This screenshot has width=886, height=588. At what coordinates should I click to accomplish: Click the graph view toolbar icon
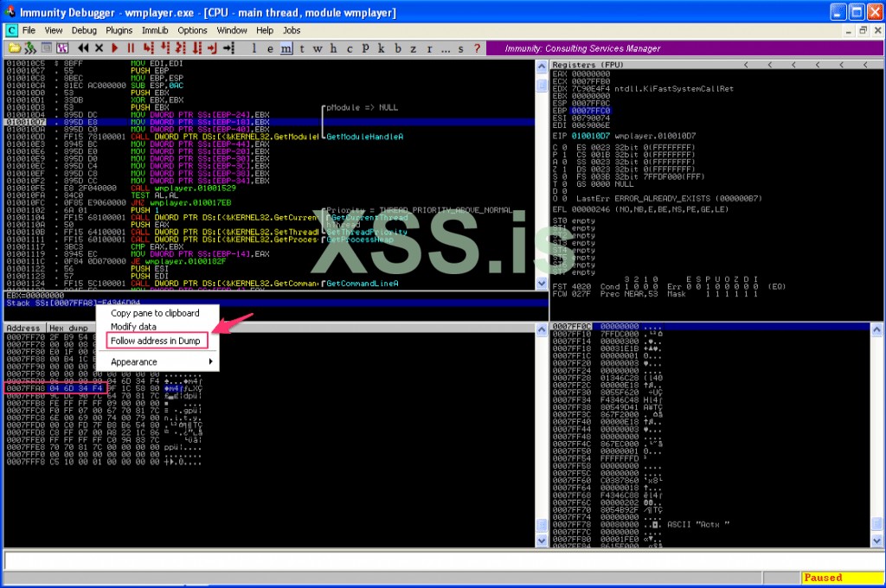62,48
